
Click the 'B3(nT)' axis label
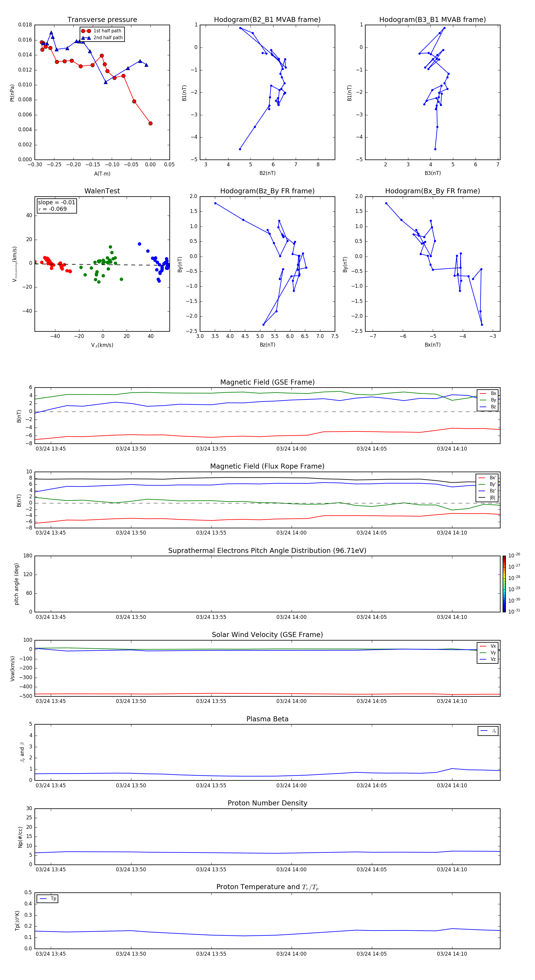pyautogui.click(x=432, y=173)
